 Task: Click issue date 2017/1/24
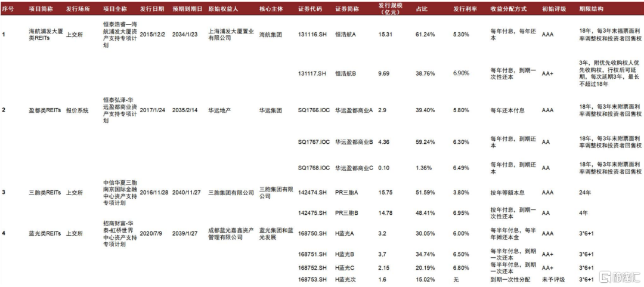(x=154, y=110)
